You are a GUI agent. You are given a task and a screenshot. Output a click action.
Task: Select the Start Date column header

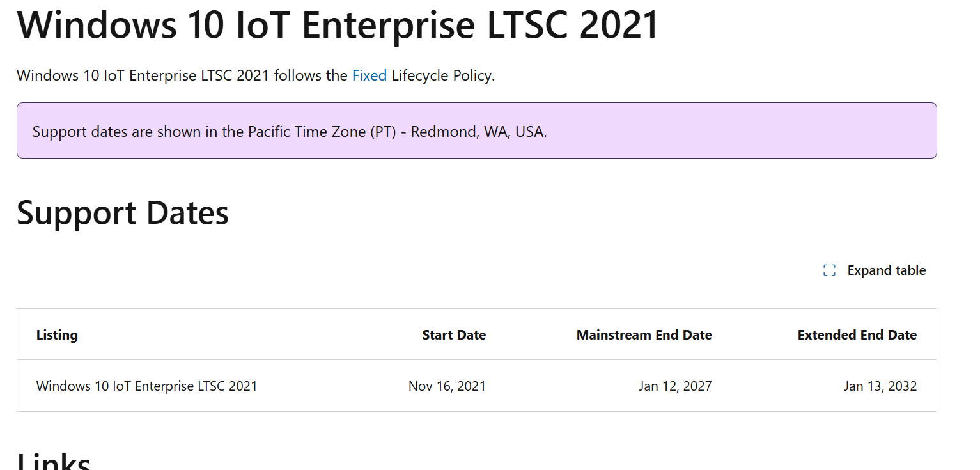[x=454, y=335]
